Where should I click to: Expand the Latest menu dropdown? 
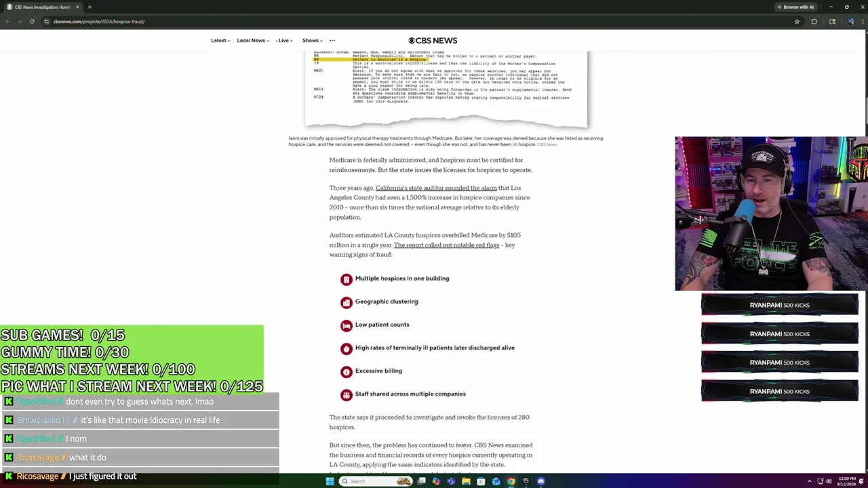point(220,41)
